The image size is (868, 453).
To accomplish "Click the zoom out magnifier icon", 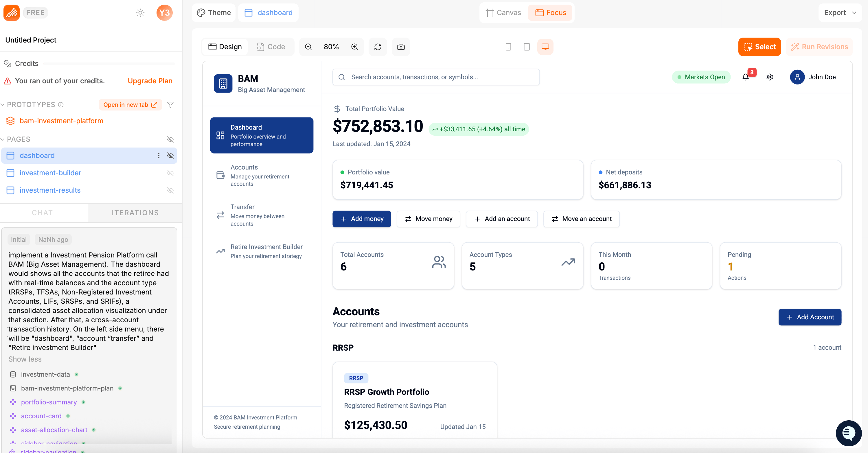I will (x=308, y=47).
